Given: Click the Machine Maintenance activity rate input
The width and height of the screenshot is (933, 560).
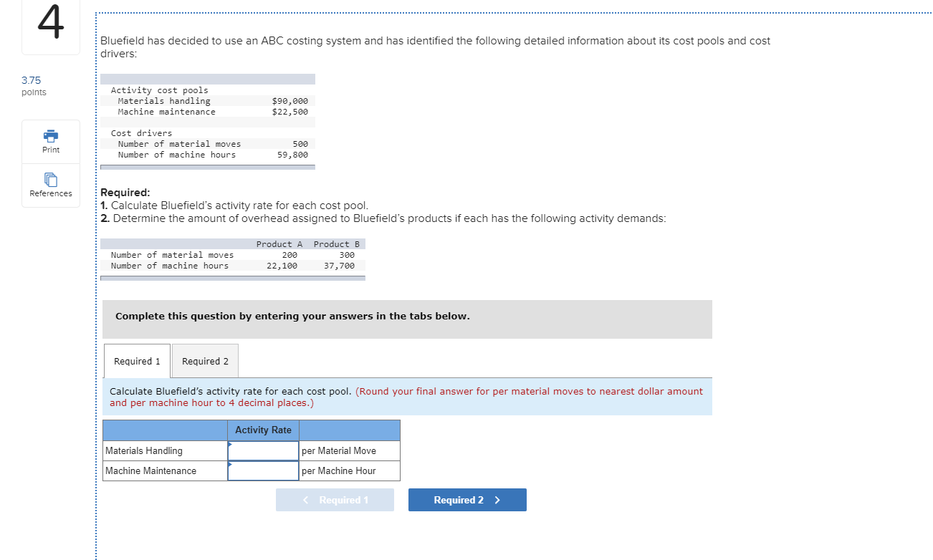Looking at the screenshot, I should [263, 470].
